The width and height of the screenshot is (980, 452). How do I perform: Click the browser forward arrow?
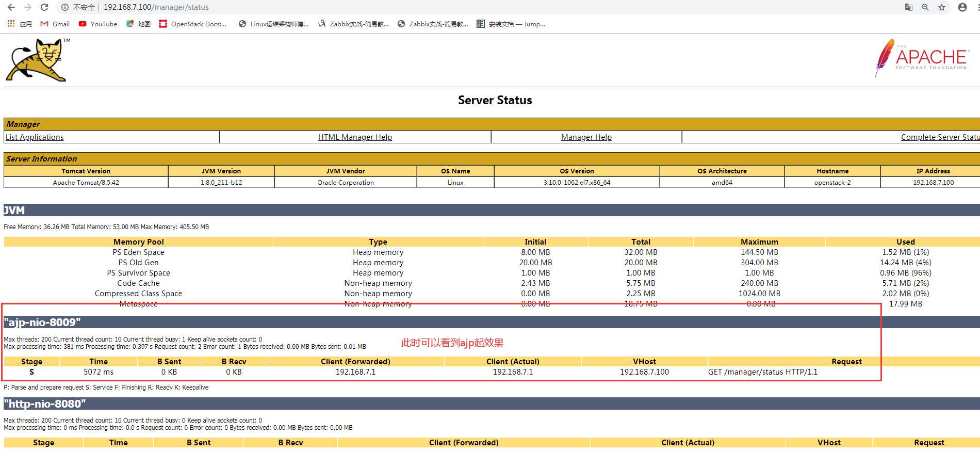click(x=28, y=7)
